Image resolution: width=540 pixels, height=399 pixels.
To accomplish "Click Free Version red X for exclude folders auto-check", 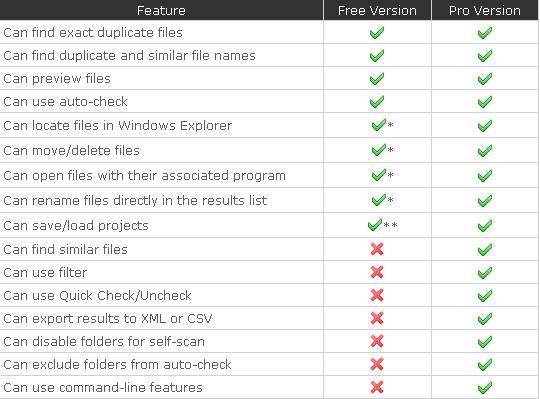I will (x=377, y=364).
